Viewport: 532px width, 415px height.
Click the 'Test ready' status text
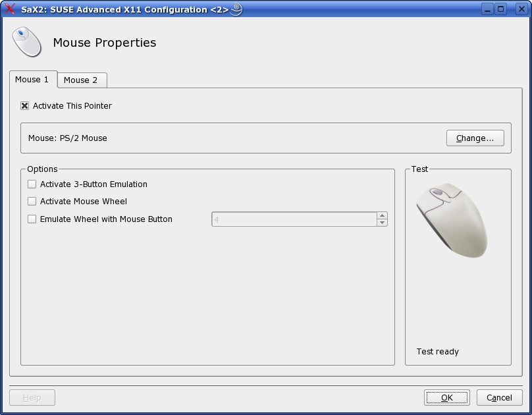[438, 352]
